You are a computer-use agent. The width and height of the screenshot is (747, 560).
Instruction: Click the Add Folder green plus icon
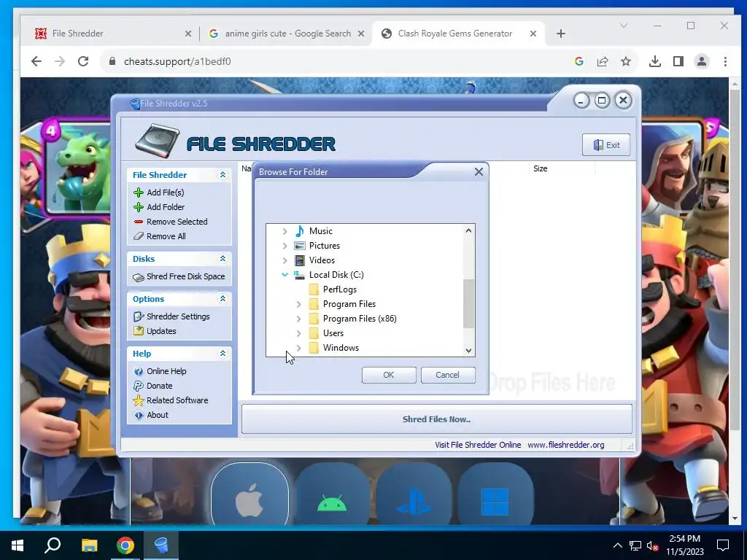pos(139,207)
